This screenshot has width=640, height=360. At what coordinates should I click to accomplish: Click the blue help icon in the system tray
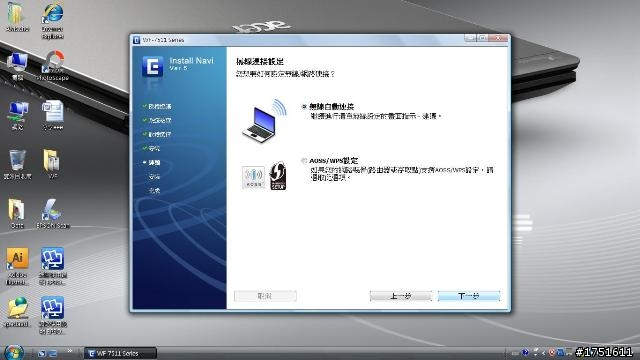click(x=525, y=352)
